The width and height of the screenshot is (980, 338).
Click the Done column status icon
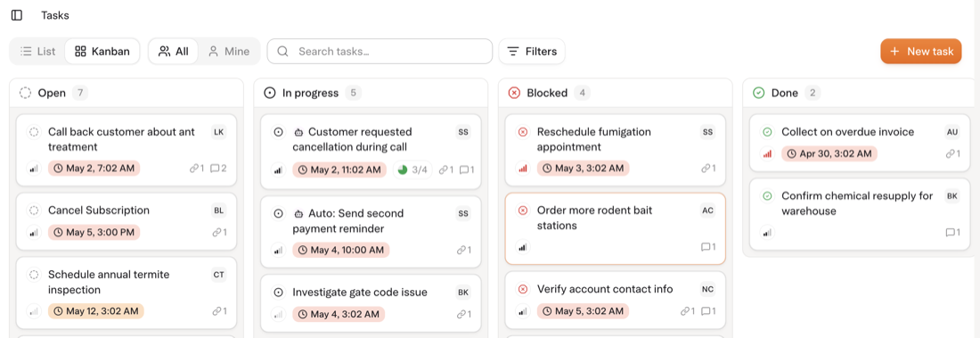(x=759, y=94)
